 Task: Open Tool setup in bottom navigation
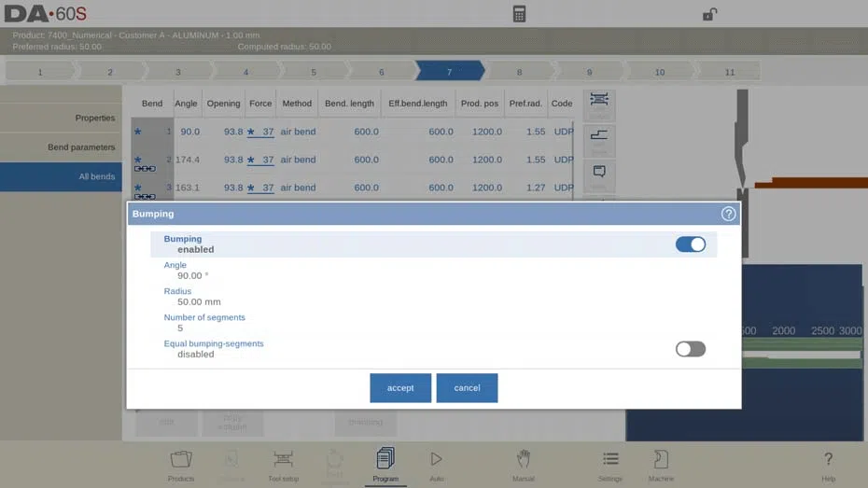pyautogui.click(x=283, y=466)
